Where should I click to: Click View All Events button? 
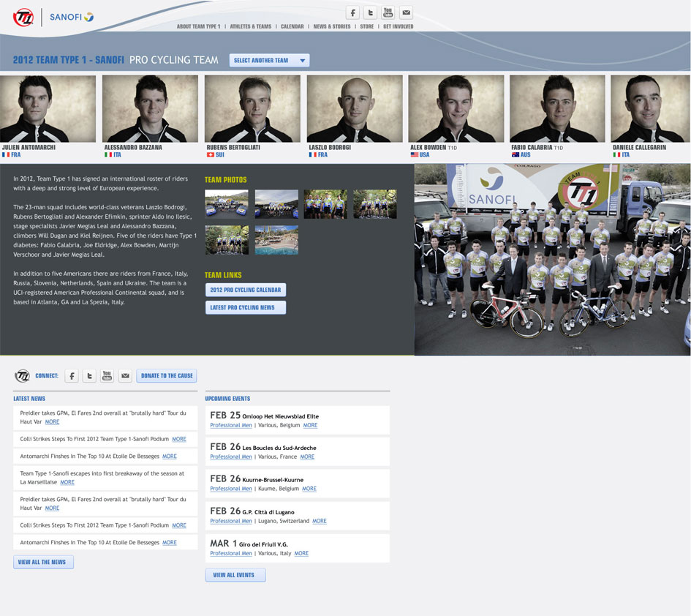[235, 575]
